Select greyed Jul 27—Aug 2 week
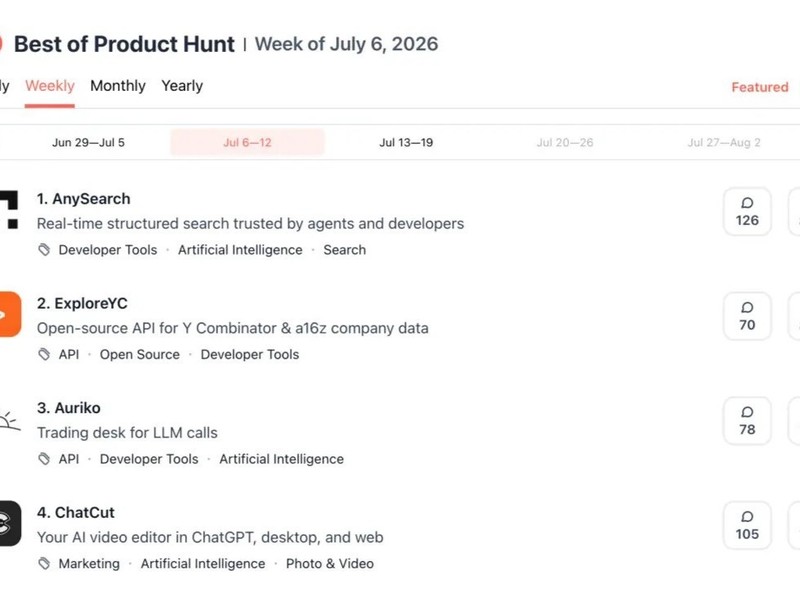800x600 pixels. 723,142
